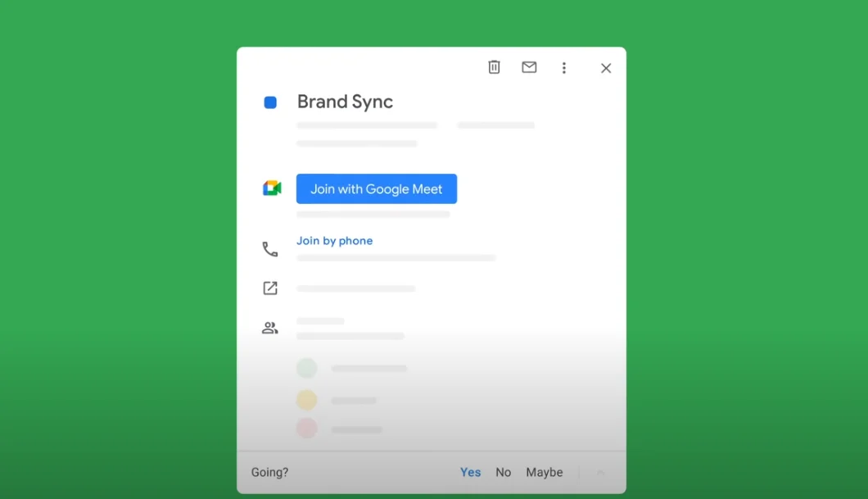
Task: Select the yellow guest avatar
Action: click(306, 400)
